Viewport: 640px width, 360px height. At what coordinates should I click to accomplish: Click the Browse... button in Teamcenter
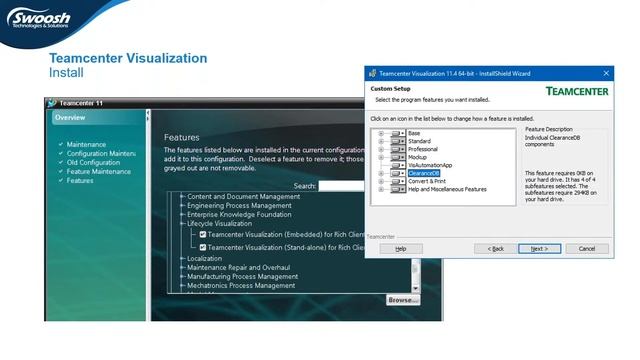click(403, 300)
